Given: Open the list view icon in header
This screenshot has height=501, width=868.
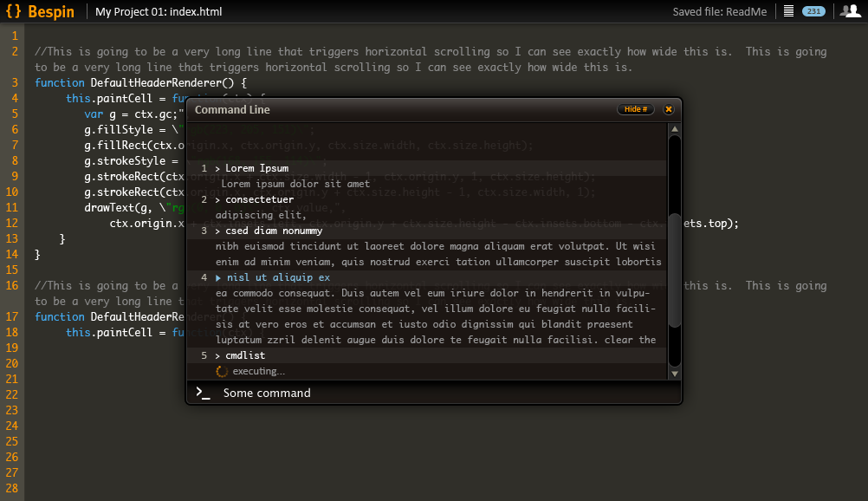Looking at the screenshot, I should click(789, 11).
